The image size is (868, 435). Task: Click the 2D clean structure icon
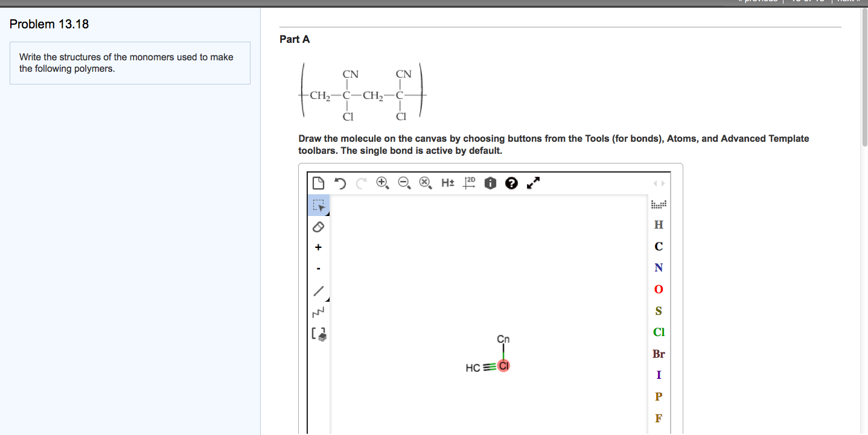coord(469,182)
